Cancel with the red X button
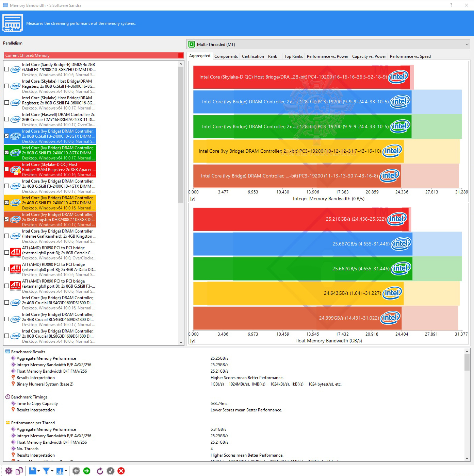Viewport: 474px width, 476px height. point(121,471)
